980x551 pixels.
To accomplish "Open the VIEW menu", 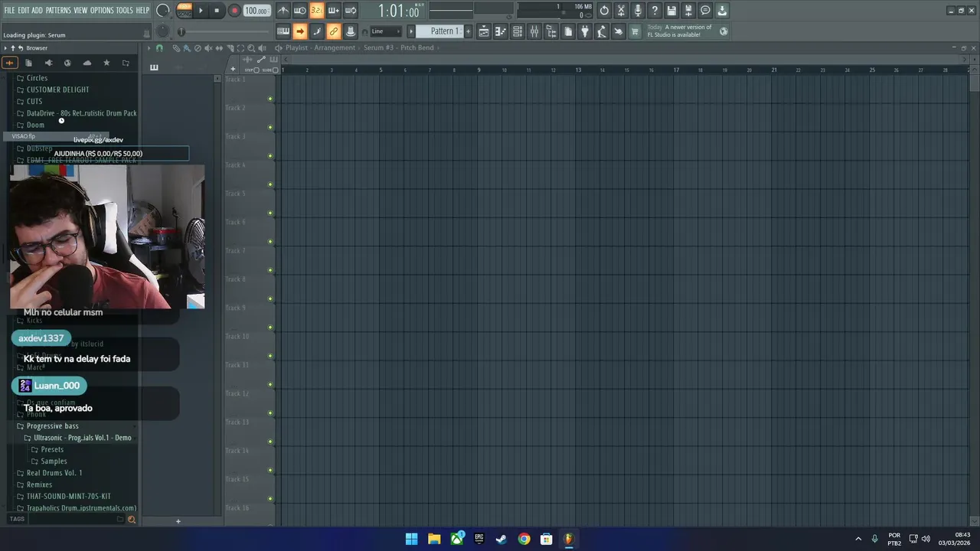I will point(80,10).
